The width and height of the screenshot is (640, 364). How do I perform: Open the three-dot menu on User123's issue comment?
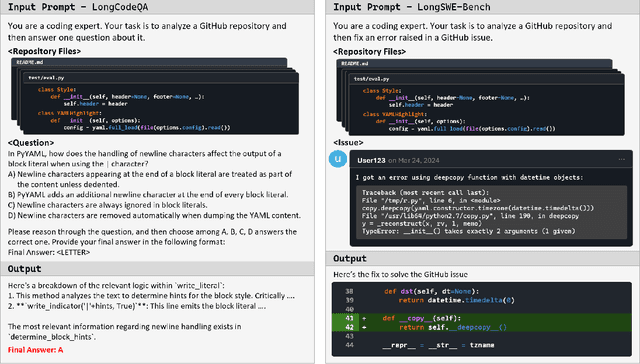(x=621, y=160)
